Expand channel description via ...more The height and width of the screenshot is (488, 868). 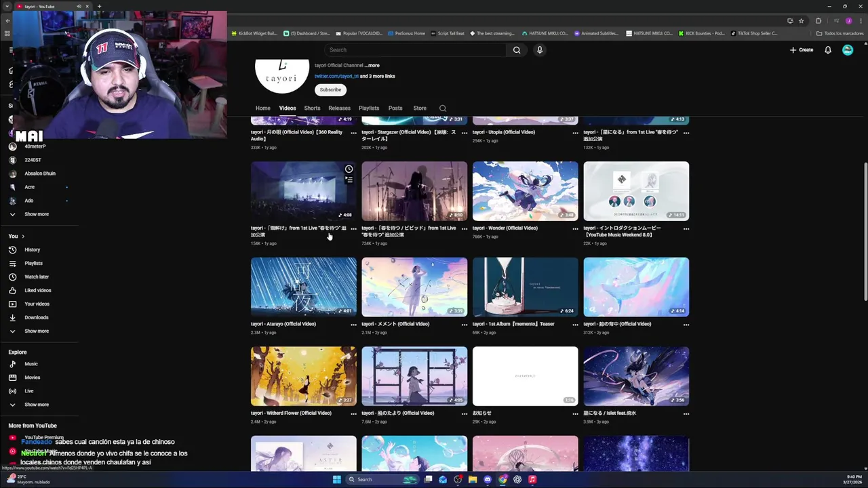[x=372, y=66]
